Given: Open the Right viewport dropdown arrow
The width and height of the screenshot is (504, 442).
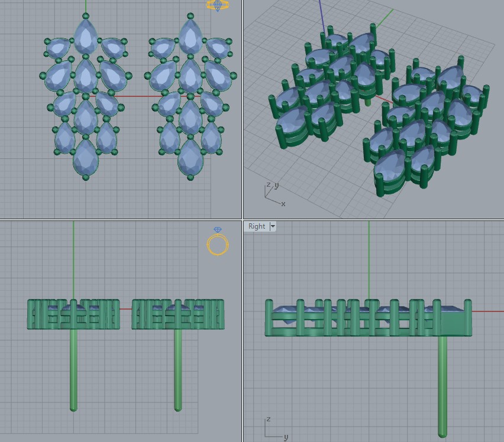Looking at the screenshot, I should point(273,226).
